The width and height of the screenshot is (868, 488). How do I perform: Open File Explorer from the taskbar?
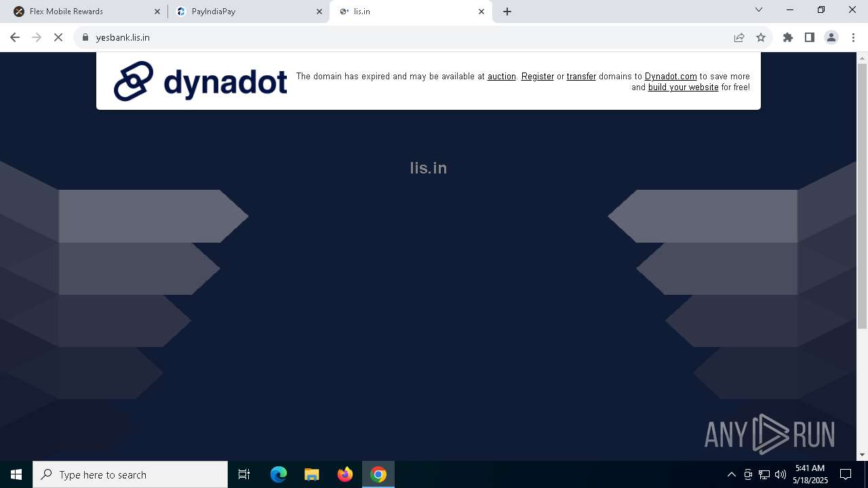pos(312,474)
